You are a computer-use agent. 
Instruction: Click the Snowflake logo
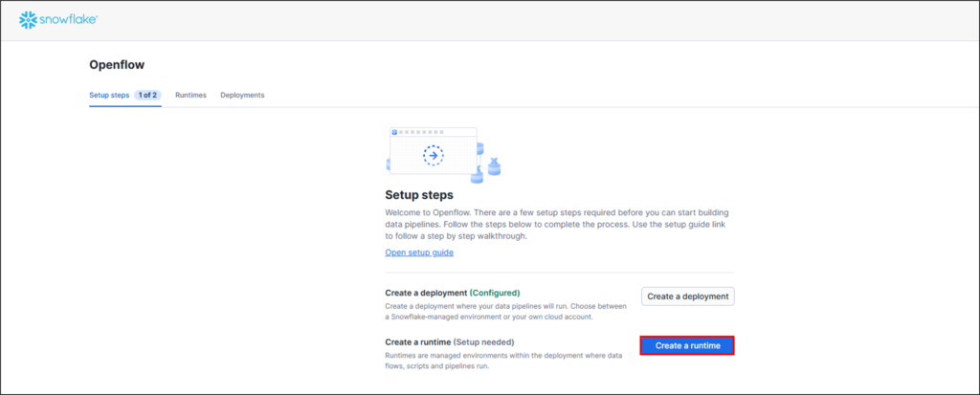point(58,21)
